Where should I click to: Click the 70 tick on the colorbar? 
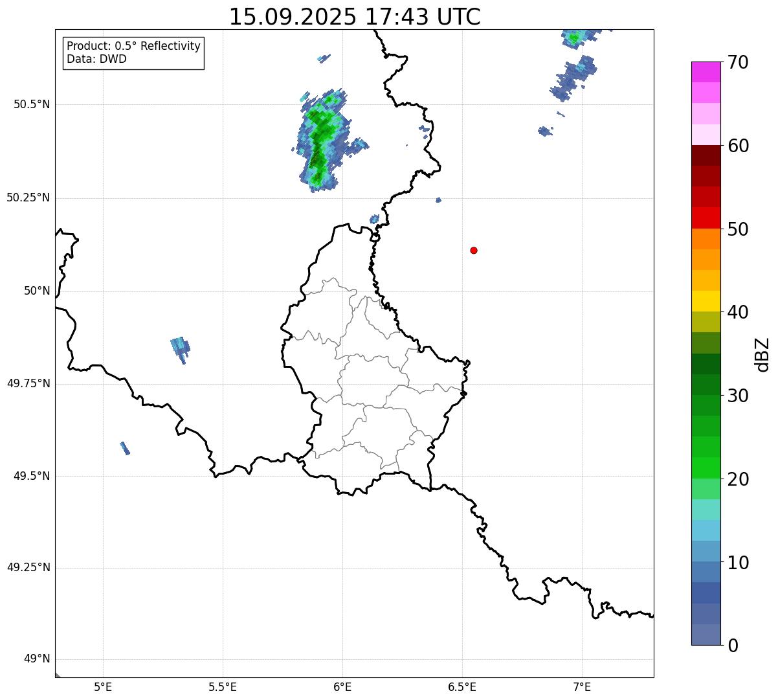click(738, 62)
